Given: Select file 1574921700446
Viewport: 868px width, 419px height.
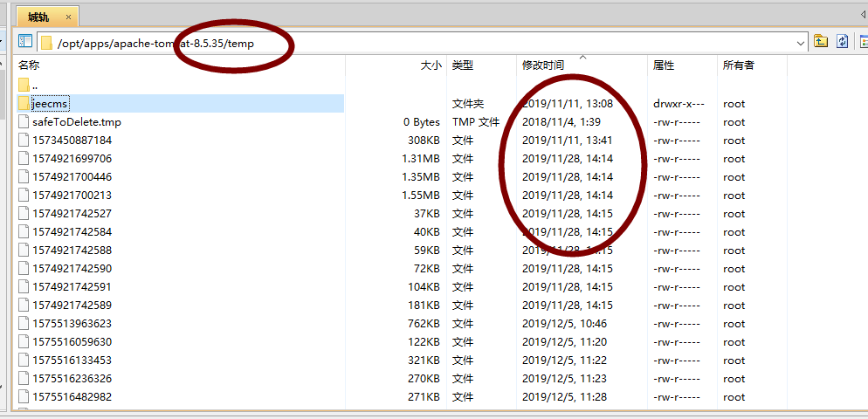Looking at the screenshot, I should [72, 177].
